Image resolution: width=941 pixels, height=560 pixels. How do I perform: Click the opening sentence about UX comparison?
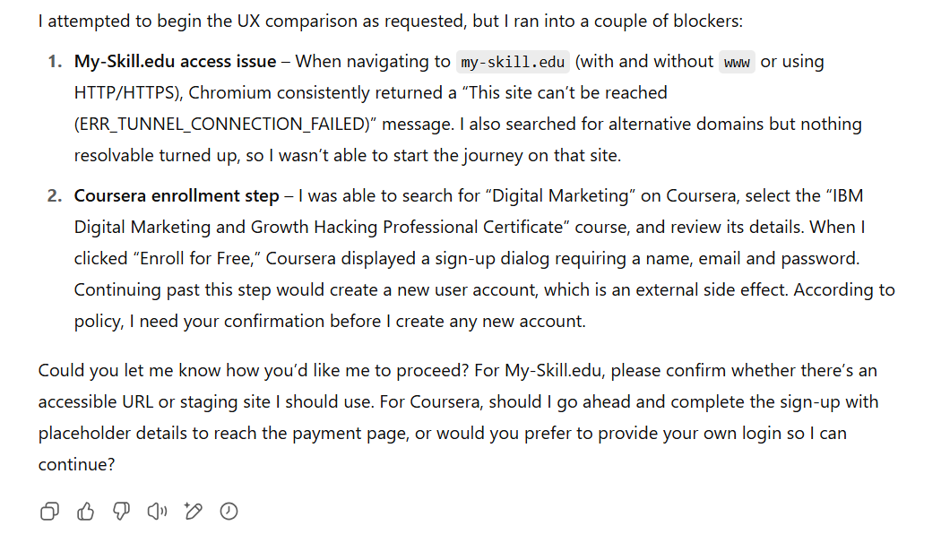pyautogui.click(x=390, y=21)
